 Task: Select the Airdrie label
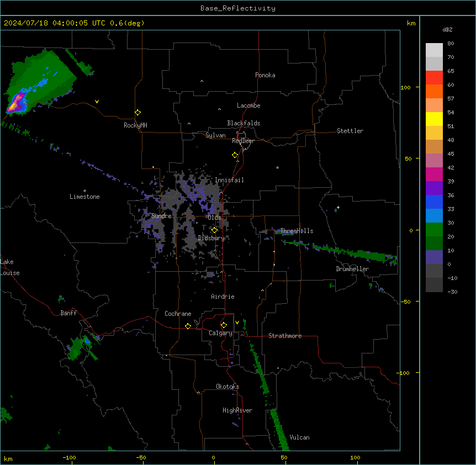click(223, 297)
